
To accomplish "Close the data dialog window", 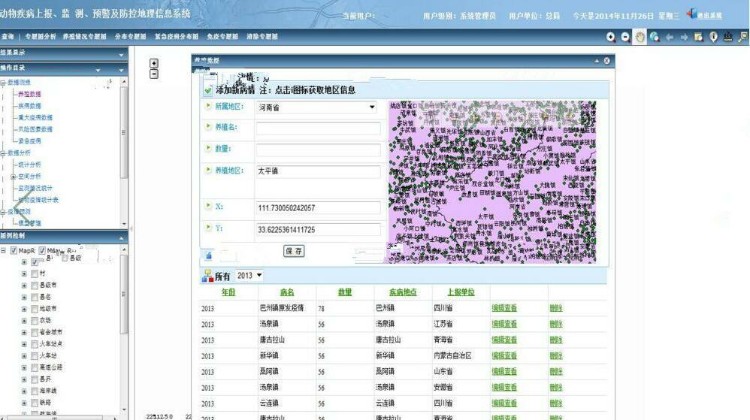I will click(x=607, y=61).
